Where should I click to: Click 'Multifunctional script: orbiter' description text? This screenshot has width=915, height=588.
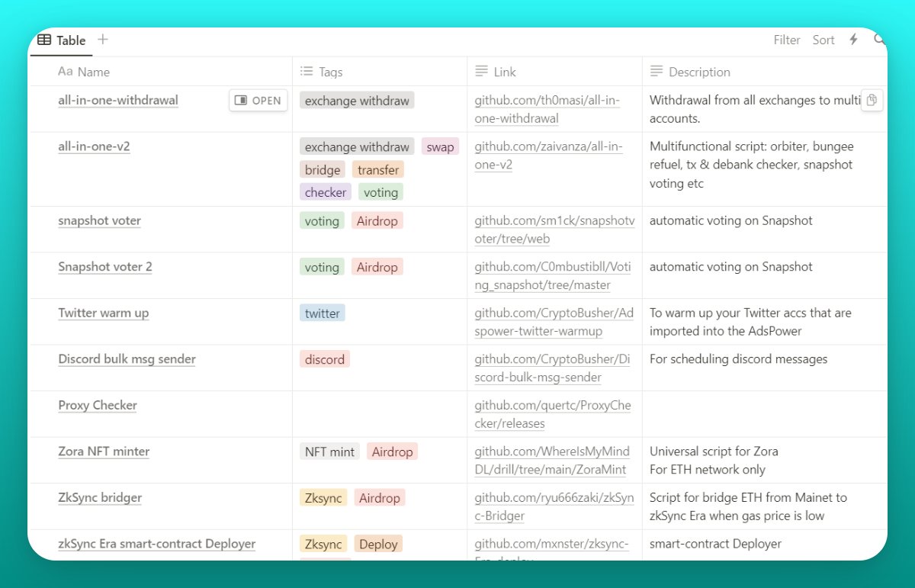pyautogui.click(x=752, y=165)
